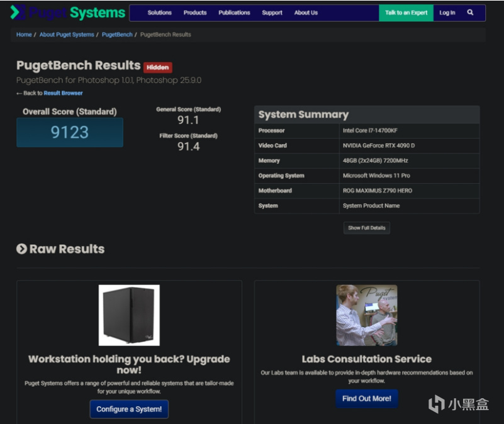
Task: Click Intel Core i7-14700KF processor value
Action: [x=370, y=130]
